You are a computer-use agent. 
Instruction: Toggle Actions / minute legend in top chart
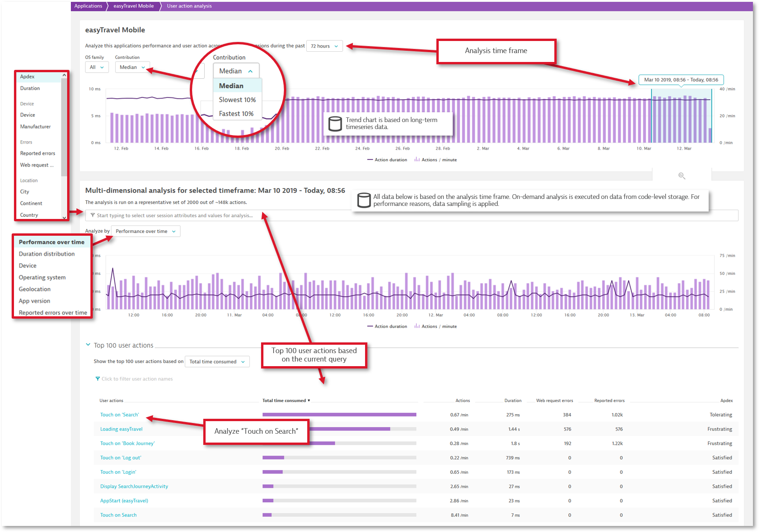[435, 160]
